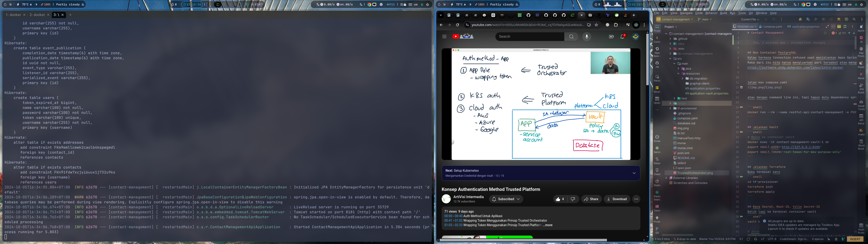Open the browser tab search dropdown
868x244 pixels.
(x=441, y=15)
